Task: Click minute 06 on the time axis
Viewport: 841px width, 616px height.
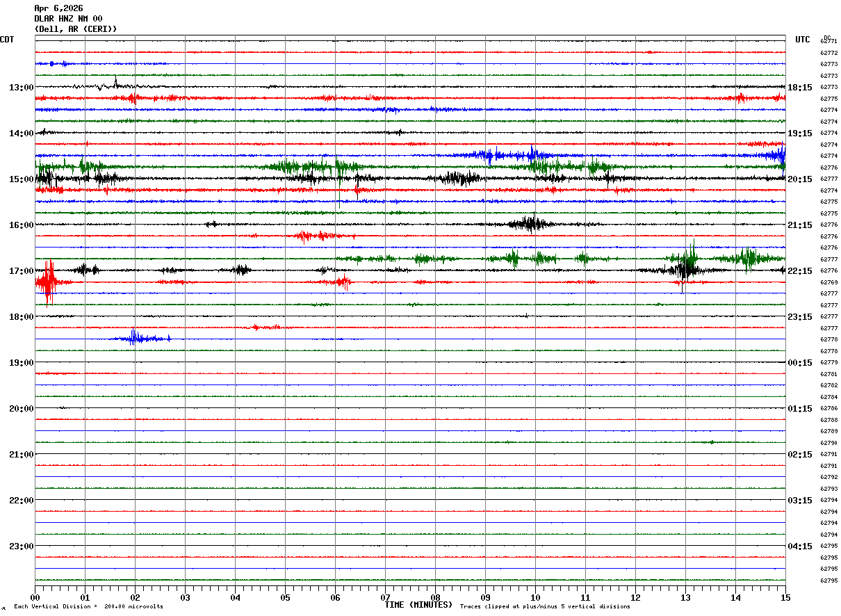Action: (336, 597)
